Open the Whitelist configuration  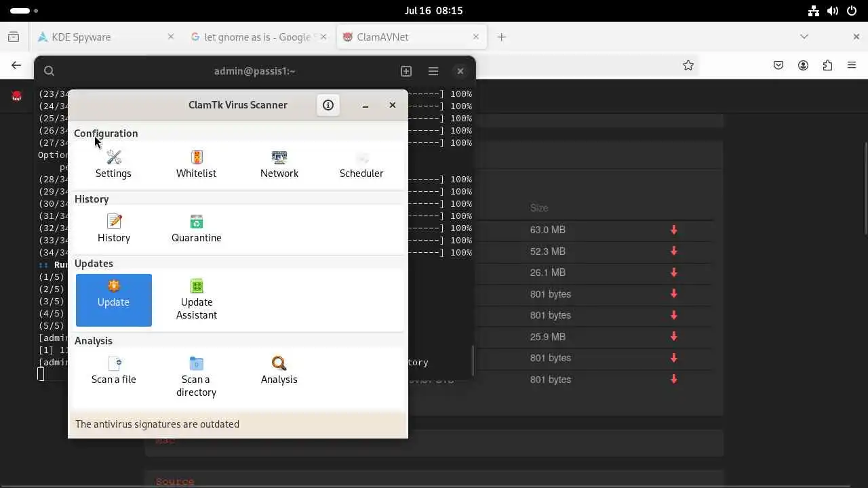(x=196, y=165)
